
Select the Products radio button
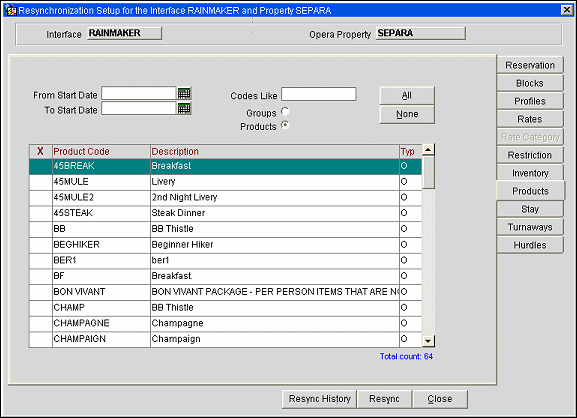285,125
